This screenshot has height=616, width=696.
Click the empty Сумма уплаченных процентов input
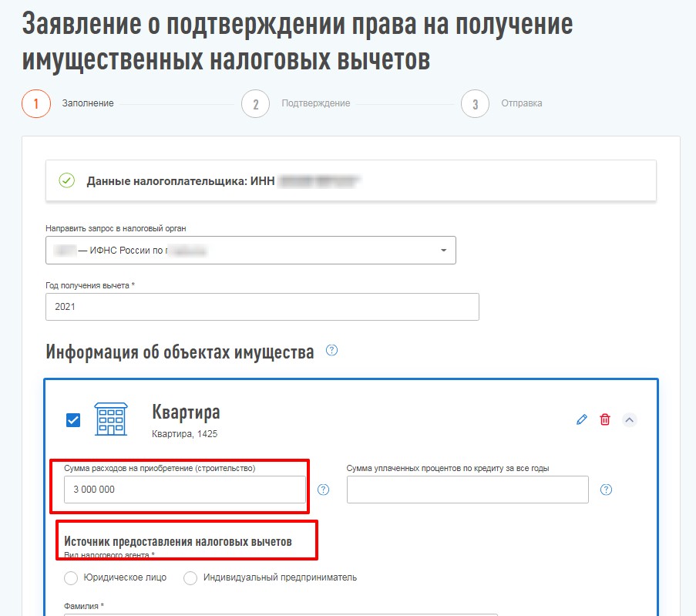point(467,490)
